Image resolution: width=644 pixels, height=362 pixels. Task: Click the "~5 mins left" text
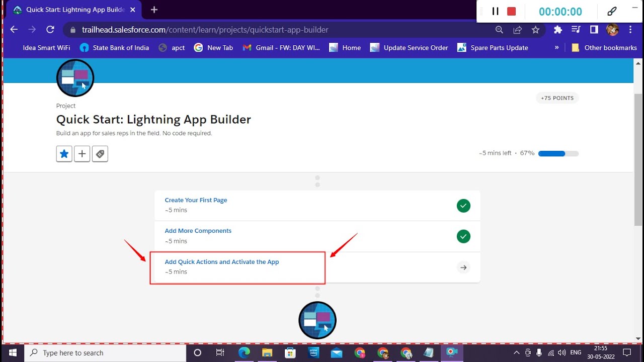tap(495, 153)
